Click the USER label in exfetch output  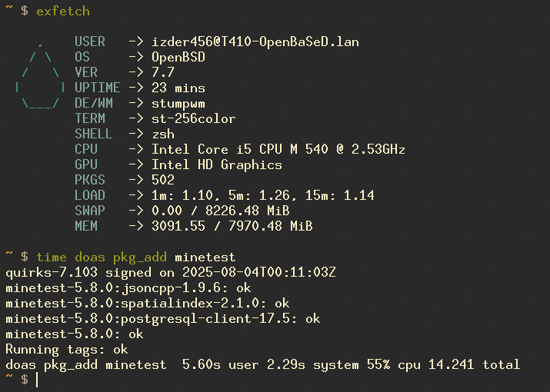(90, 42)
